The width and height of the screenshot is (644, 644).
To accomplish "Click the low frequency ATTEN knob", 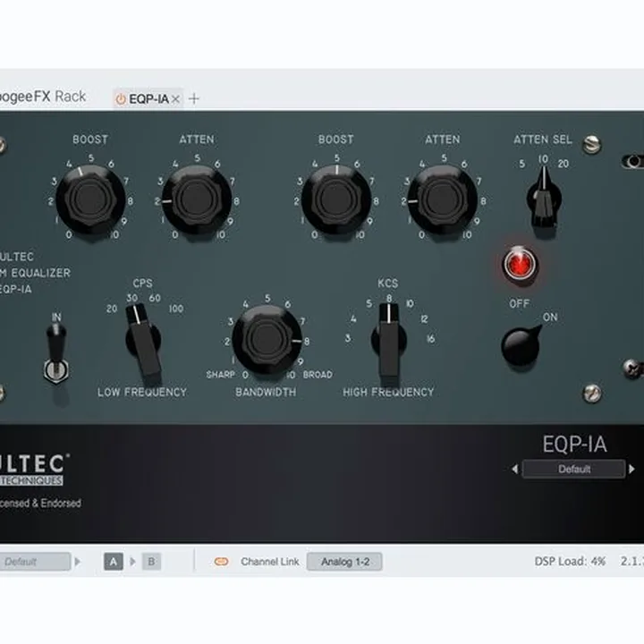I will [x=197, y=199].
